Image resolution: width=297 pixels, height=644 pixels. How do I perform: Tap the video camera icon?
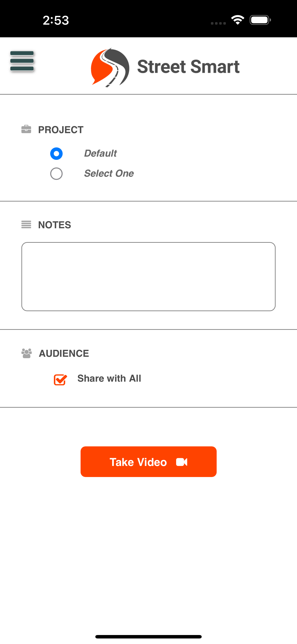click(x=182, y=462)
